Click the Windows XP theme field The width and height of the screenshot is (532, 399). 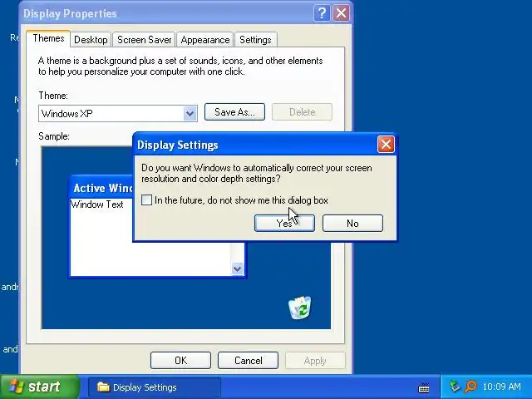pos(117,113)
